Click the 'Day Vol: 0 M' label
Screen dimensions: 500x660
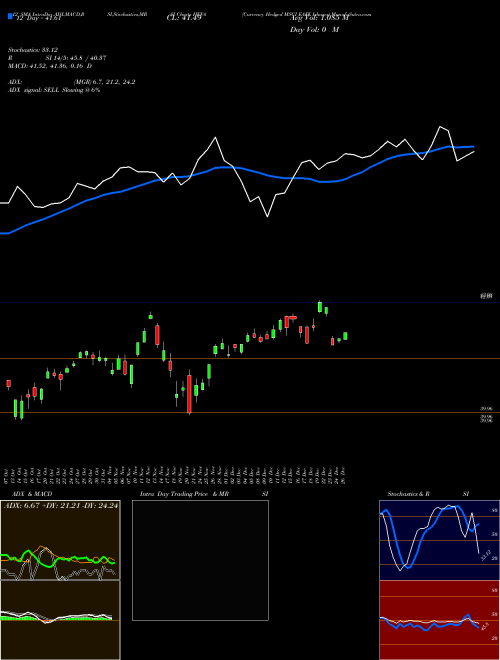pos(314,30)
